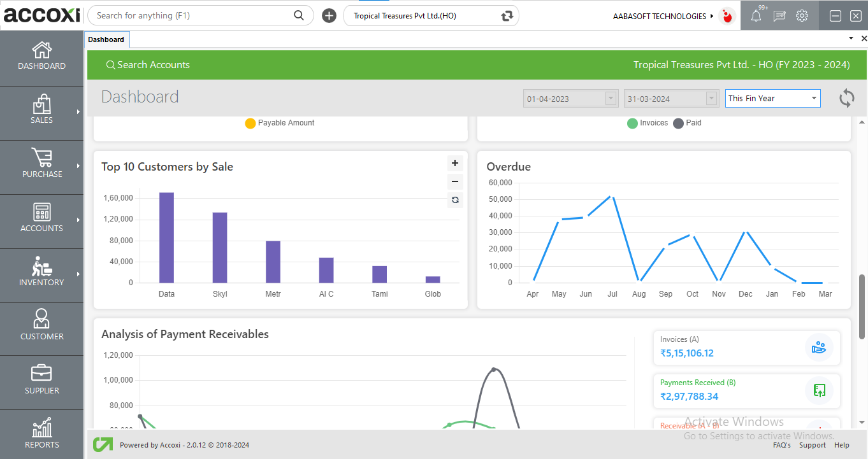Viewport: 868px width, 459px height.
Task: Click the Payments Received icon
Action: [819, 390]
